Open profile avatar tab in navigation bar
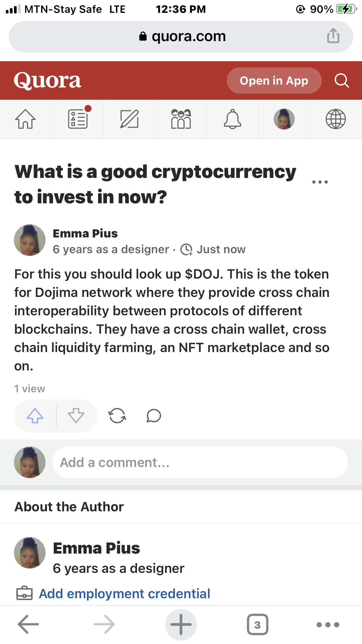Viewport: 362px width, 644px height. pos(284,119)
